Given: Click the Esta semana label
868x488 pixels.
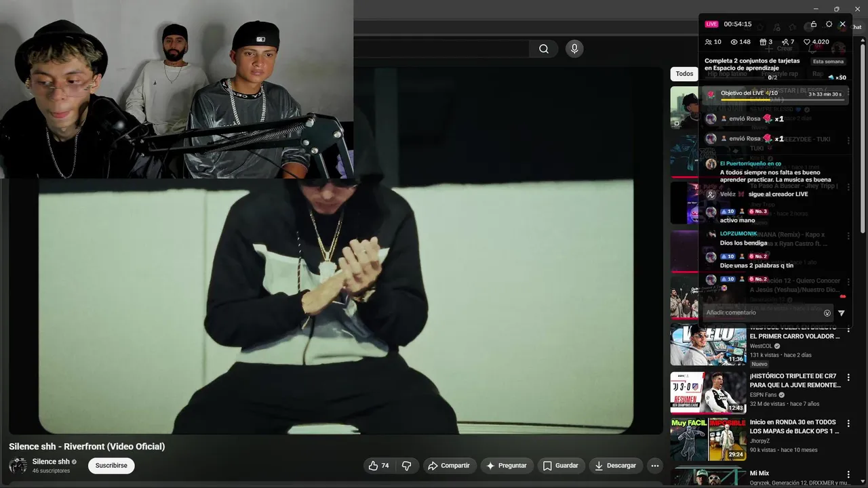Looking at the screenshot, I should [x=828, y=62].
